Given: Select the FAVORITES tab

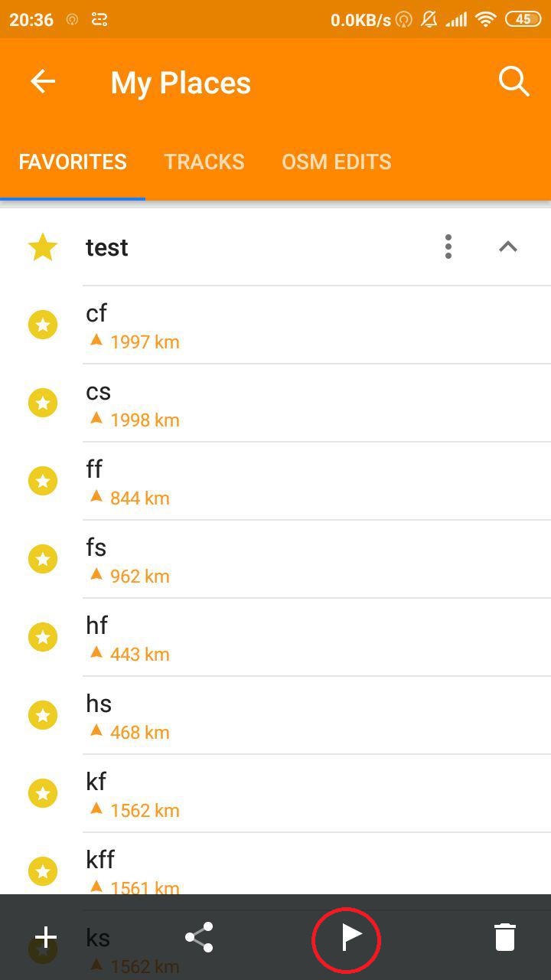Looking at the screenshot, I should point(73,162).
